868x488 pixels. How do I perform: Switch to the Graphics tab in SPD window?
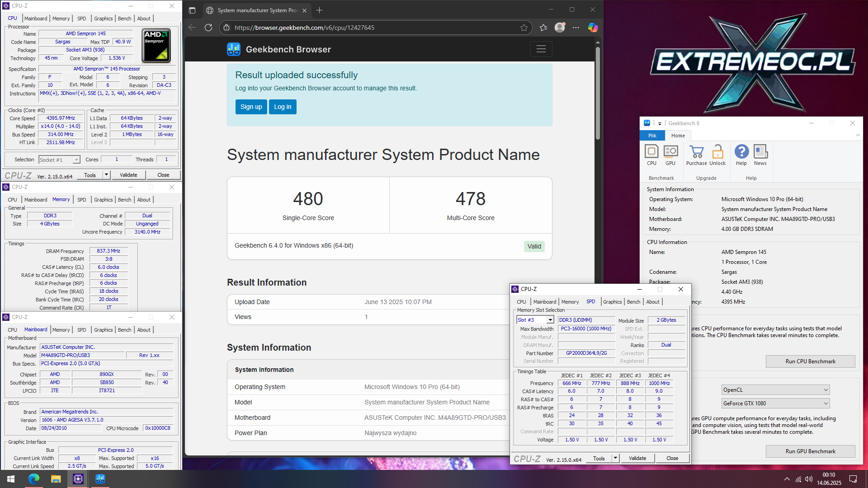(612, 302)
